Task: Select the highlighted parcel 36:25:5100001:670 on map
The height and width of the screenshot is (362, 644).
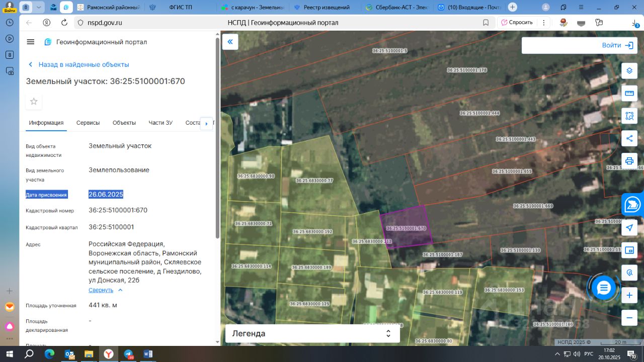Action: [406, 226]
